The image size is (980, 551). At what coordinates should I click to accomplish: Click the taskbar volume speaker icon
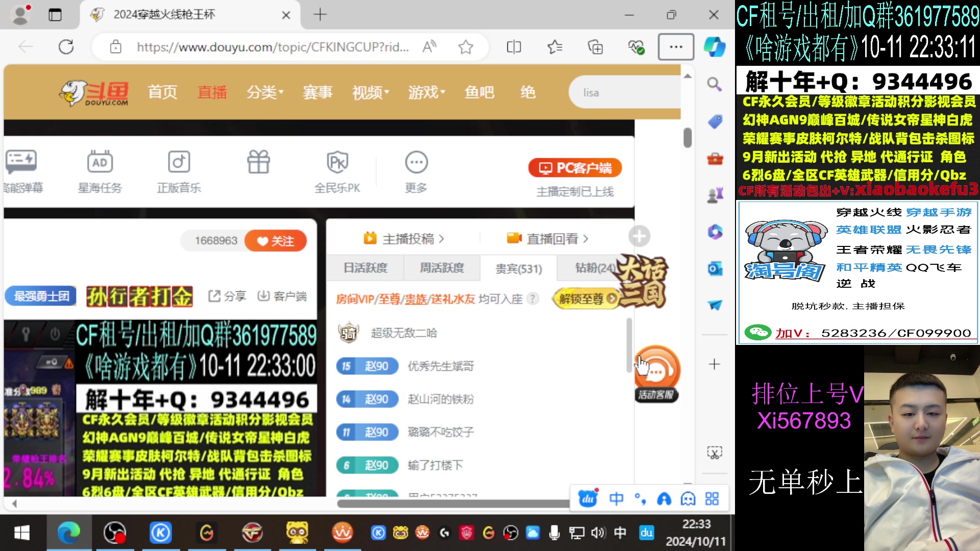click(x=597, y=533)
